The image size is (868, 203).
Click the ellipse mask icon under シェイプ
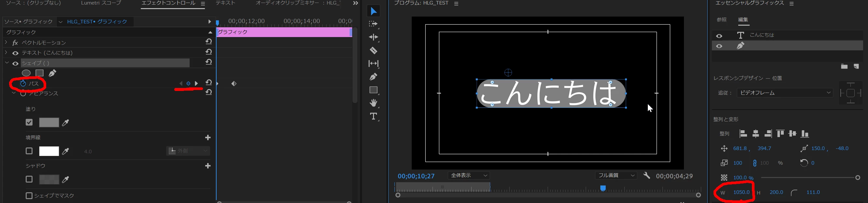point(26,73)
